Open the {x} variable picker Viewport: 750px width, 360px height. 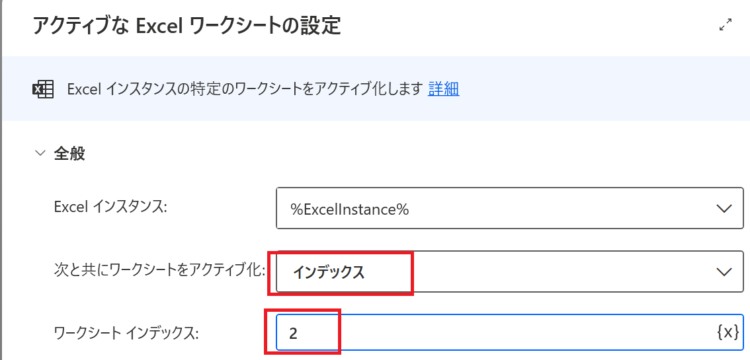click(x=728, y=332)
